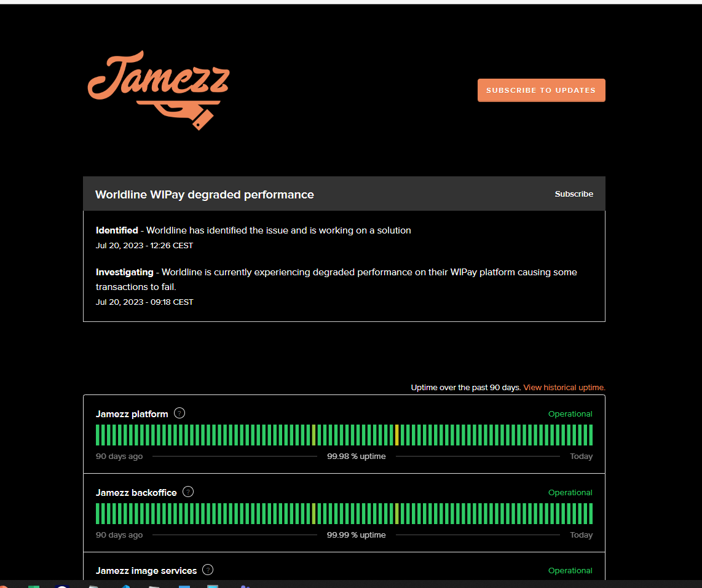Click Operational status of Jamezz backoffice
Image resolution: width=702 pixels, height=588 pixels.
click(570, 492)
